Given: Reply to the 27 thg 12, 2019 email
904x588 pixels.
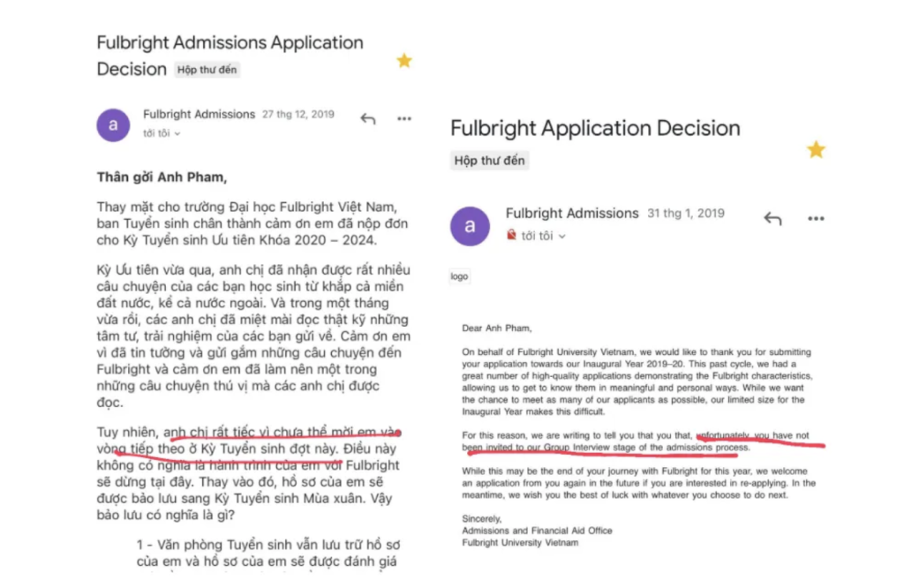Looking at the screenshot, I should click(368, 119).
